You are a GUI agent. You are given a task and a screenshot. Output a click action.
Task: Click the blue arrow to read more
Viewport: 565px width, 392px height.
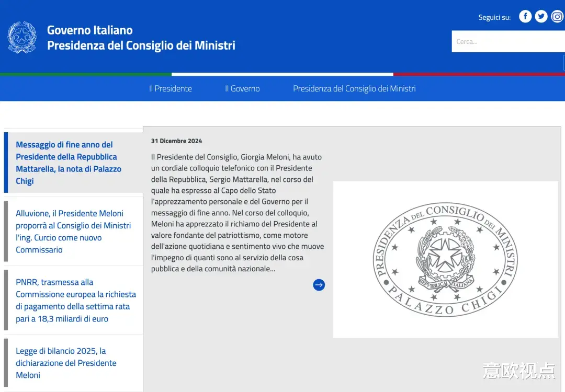tap(319, 285)
